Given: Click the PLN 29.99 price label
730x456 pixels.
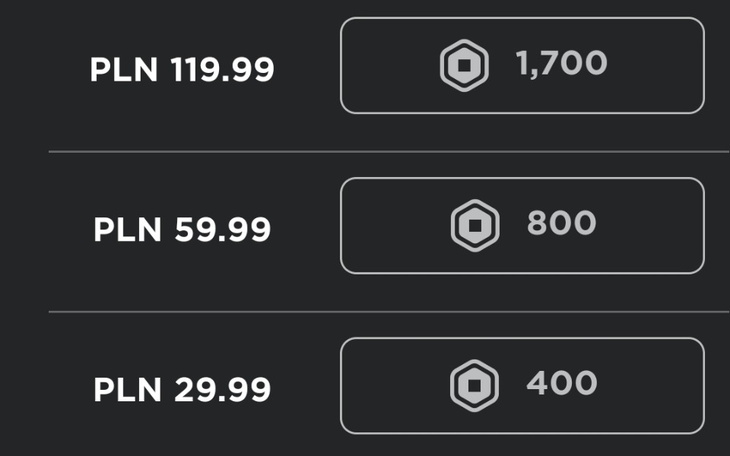Looking at the screenshot, I should [x=182, y=389].
